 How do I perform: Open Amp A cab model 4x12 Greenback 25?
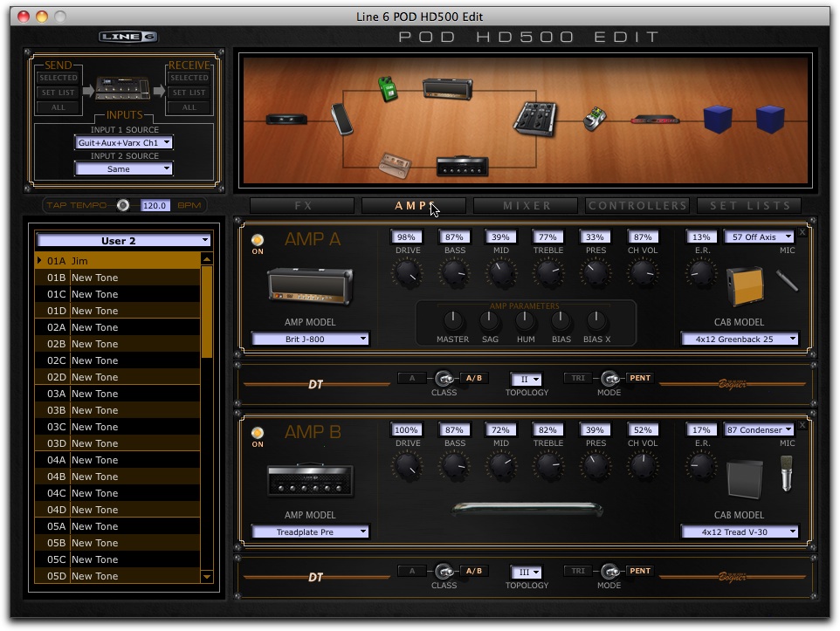point(740,339)
